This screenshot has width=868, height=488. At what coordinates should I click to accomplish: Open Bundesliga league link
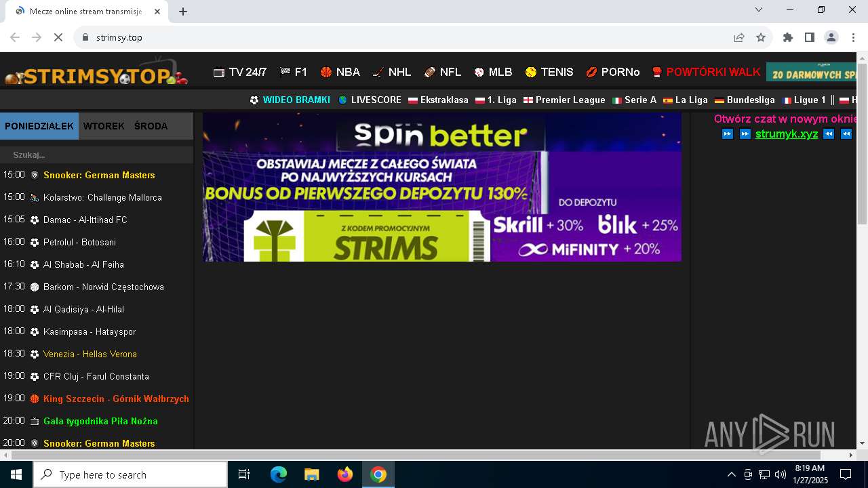pos(745,100)
